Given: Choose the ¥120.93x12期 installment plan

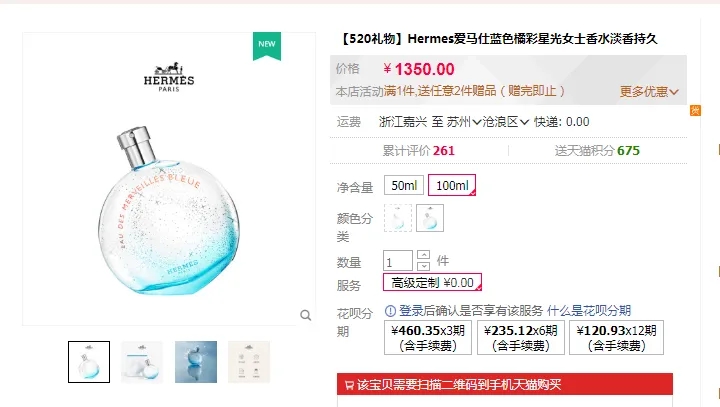Looking at the screenshot, I should (616, 338).
